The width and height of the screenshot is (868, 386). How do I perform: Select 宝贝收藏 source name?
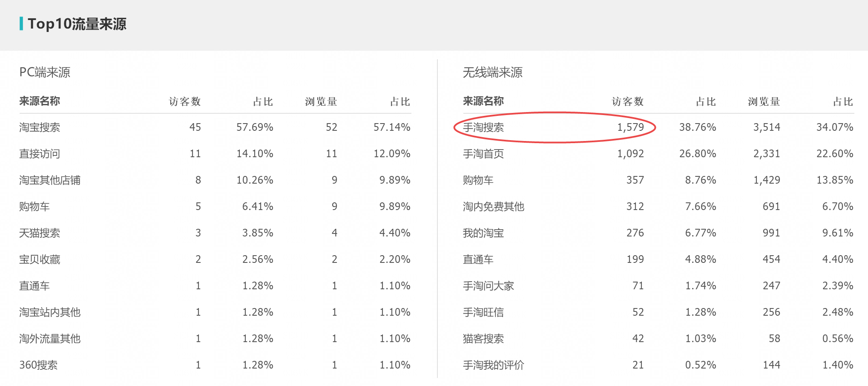pos(40,259)
